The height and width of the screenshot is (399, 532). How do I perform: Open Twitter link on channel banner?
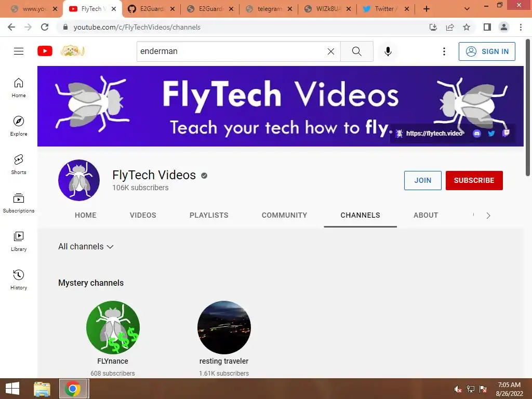[491, 134]
